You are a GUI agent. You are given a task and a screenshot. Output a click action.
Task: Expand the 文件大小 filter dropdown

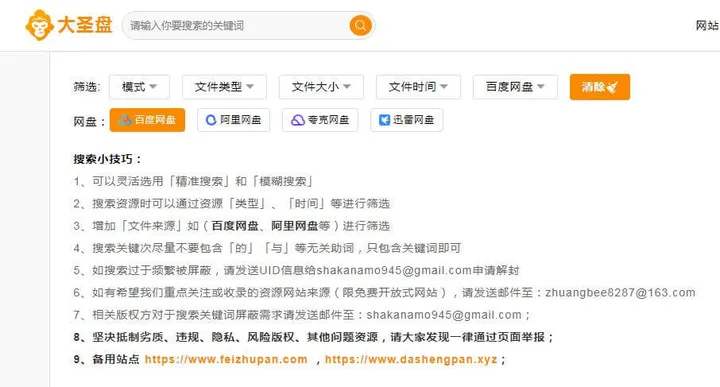321,87
